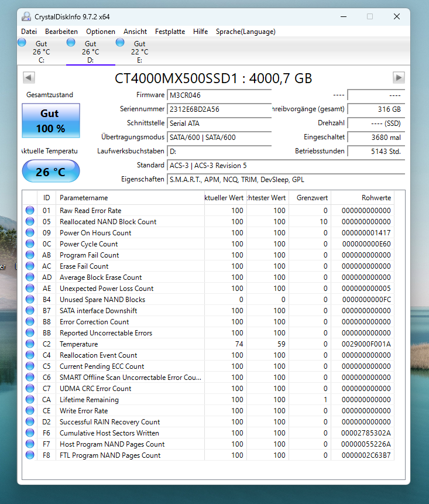429x504 pixels.
Task: Click the Übertragungsmodus field SATA/600
Action: (x=219, y=137)
